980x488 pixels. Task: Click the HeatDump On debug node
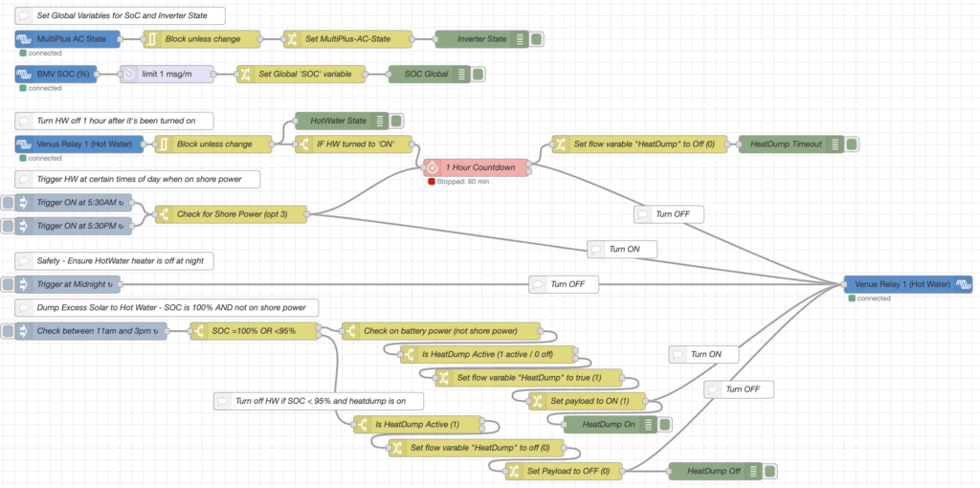pos(611,424)
